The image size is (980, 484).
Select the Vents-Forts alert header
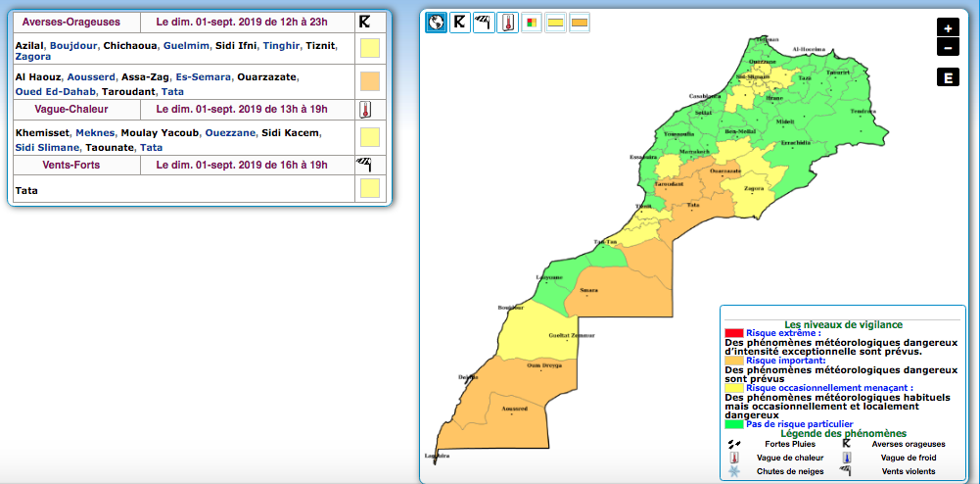coord(70,166)
